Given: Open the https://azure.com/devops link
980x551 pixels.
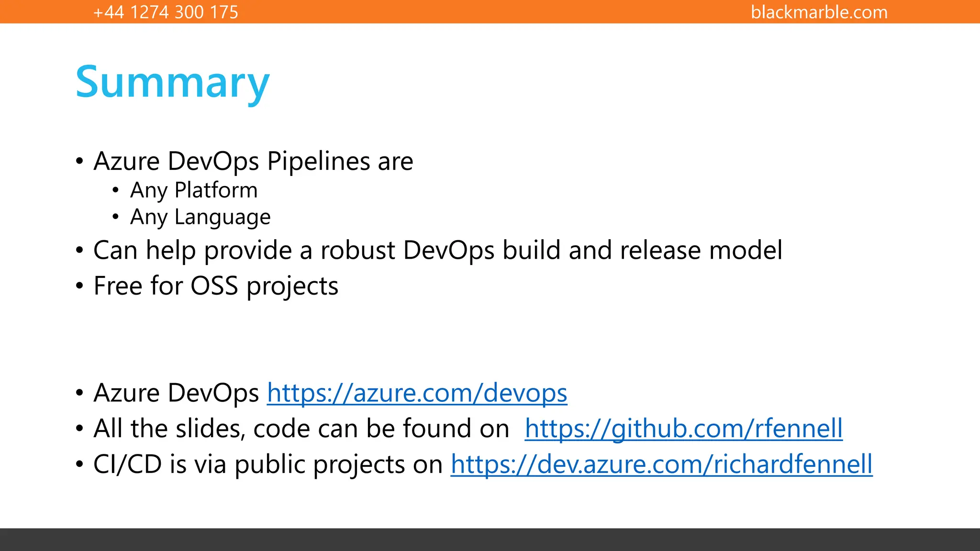Looking at the screenshot, I should (417, 393).
